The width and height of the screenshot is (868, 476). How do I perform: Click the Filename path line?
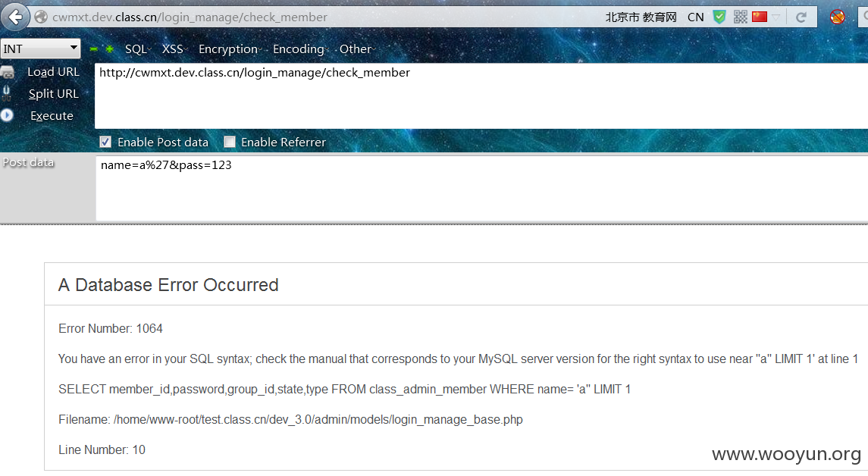(x=290, y=420)
